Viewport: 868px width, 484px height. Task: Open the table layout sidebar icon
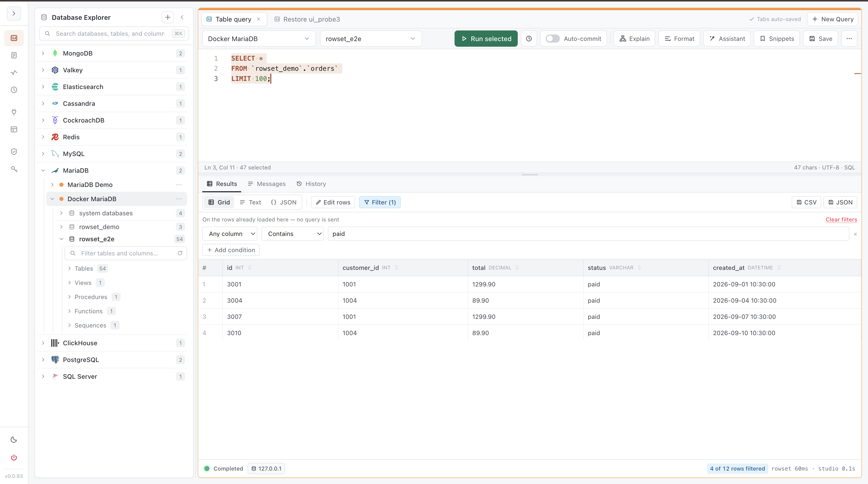[x=14, y=129]
